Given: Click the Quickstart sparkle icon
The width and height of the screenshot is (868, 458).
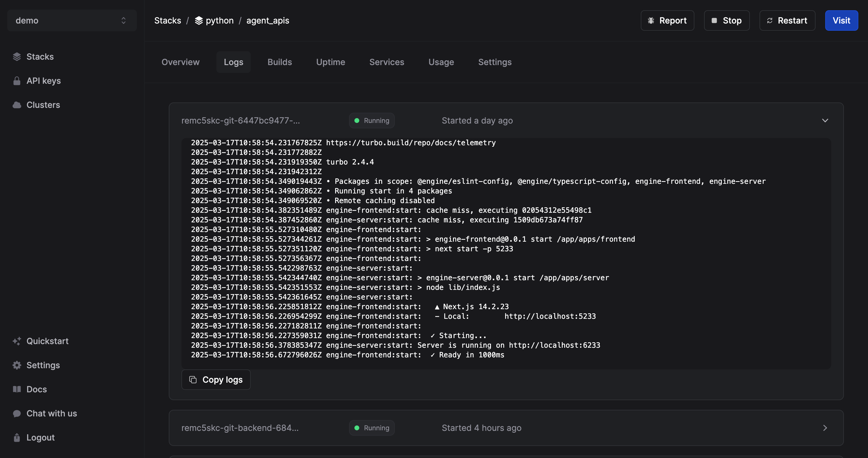Looking at the screenshot, I should pyautogui.click(x=17, y=341).
